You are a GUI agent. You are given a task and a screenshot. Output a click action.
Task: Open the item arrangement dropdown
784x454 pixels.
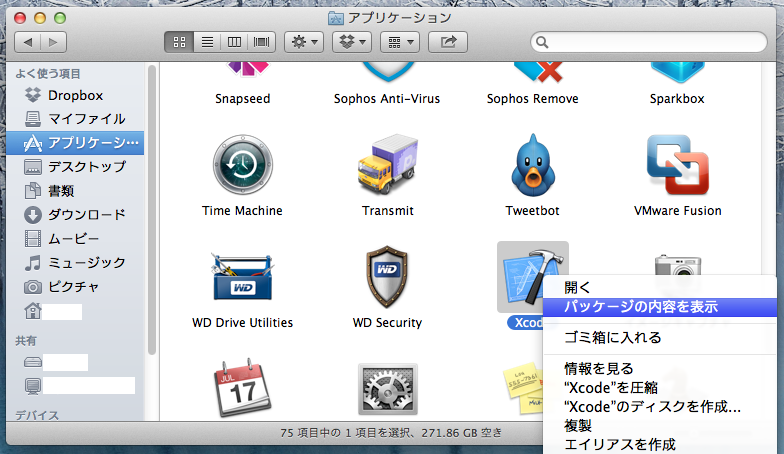pos(400,42)
